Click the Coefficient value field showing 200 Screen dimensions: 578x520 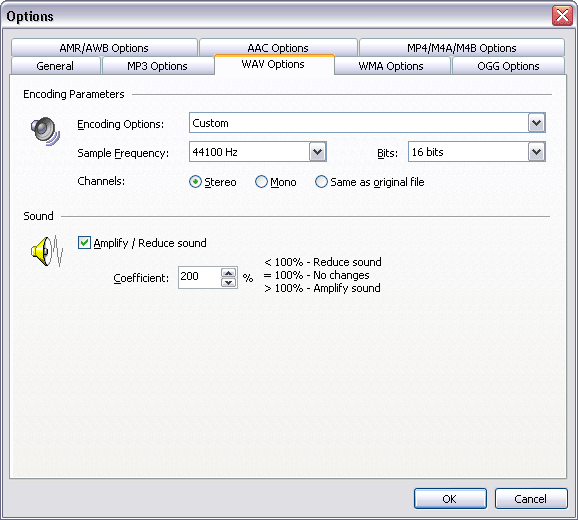(199, 277)
